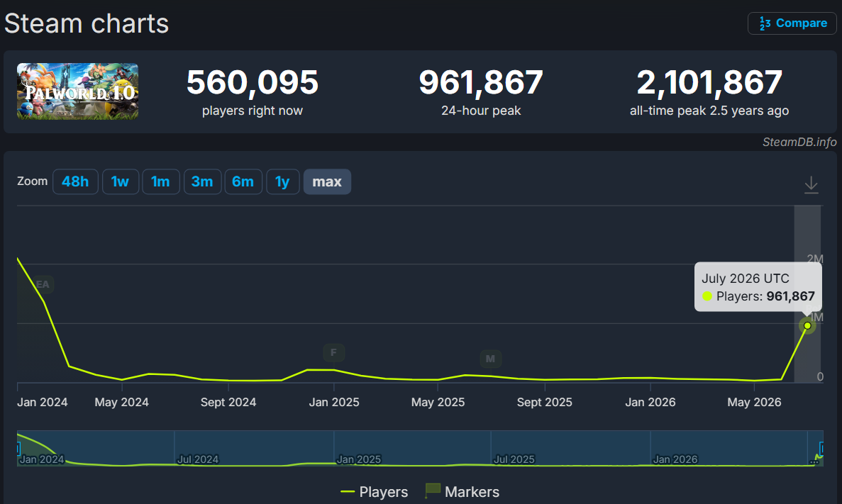Click the 961,867 24-hour peak figure

point(481,82)
